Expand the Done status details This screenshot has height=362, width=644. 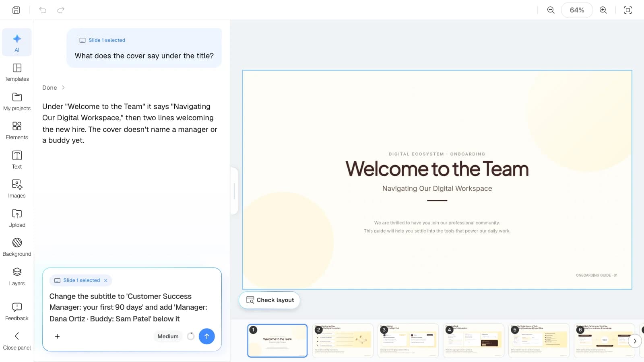54,88
